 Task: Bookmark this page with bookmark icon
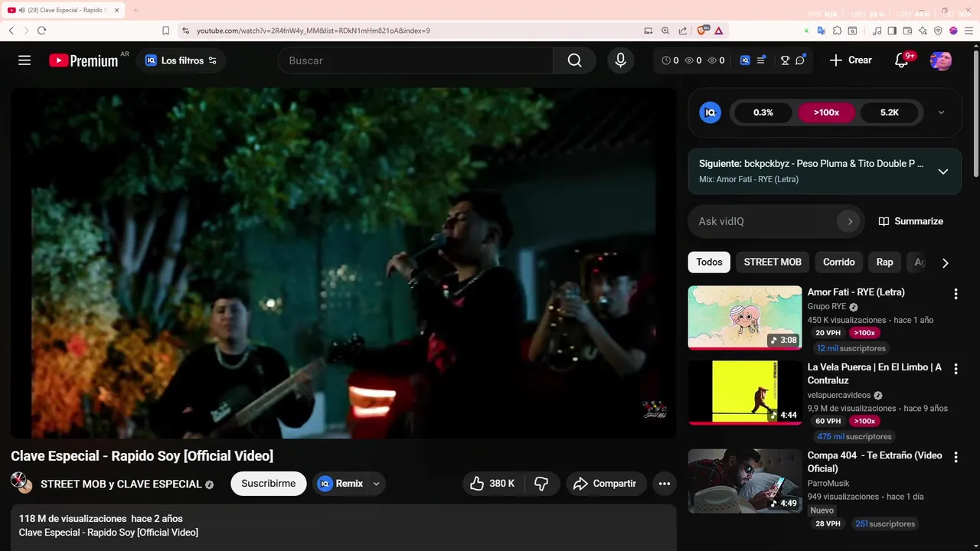tap(165, 31)
